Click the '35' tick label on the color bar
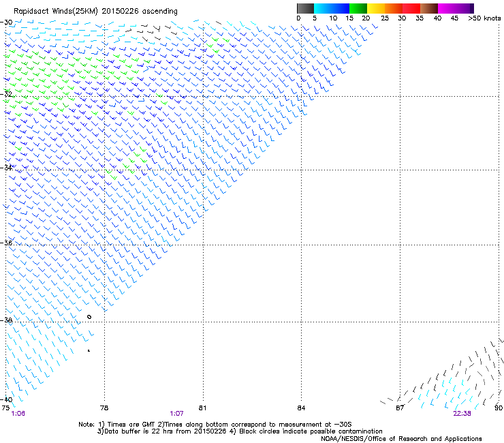This screenshot has width=504, height=443. [420, 18]
